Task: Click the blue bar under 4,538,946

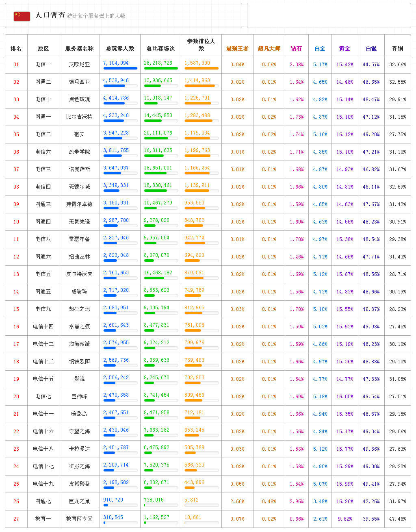Action: [114, 86]
